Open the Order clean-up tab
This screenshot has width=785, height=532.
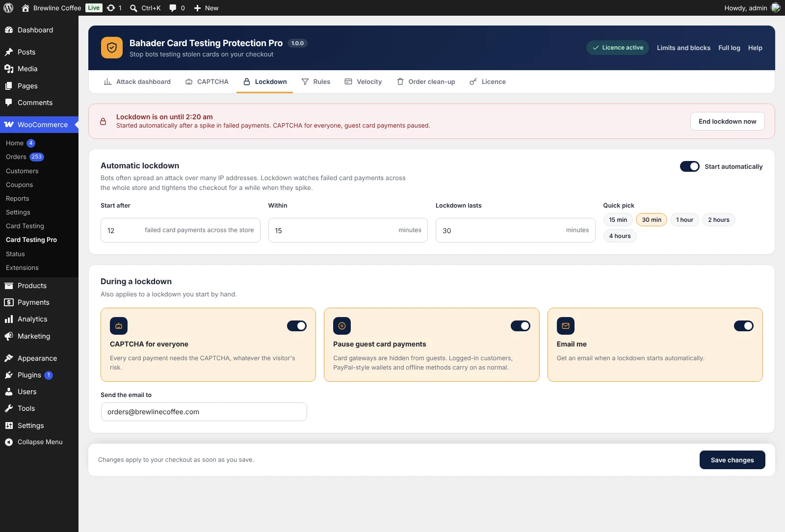pos(426,82)
